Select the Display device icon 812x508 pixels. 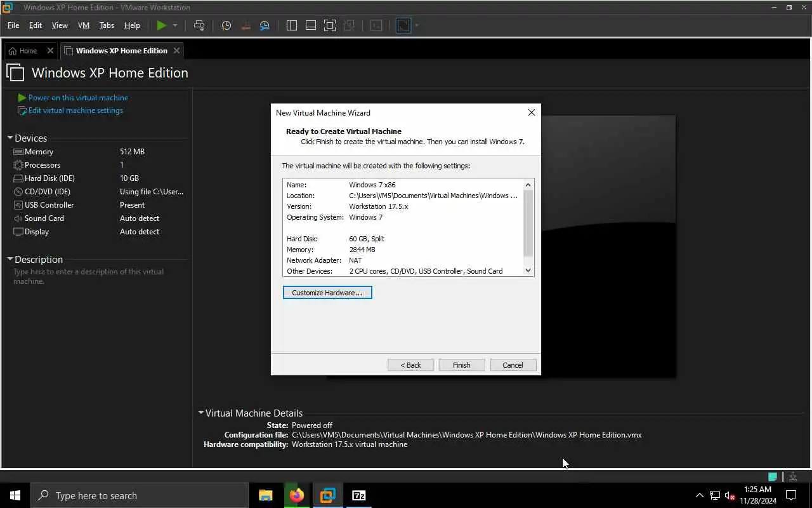click(18, 232)
